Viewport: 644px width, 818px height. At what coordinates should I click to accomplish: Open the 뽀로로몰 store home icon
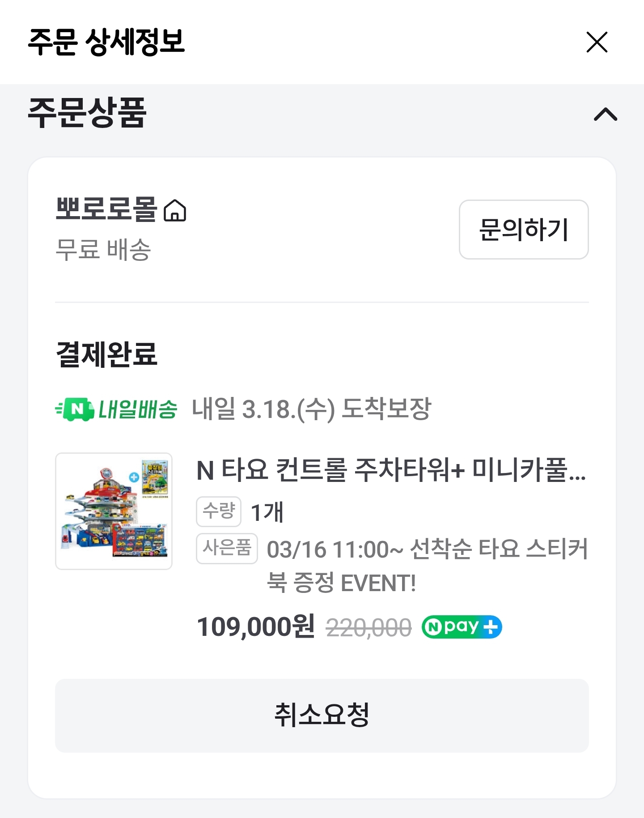click(175, 211)
